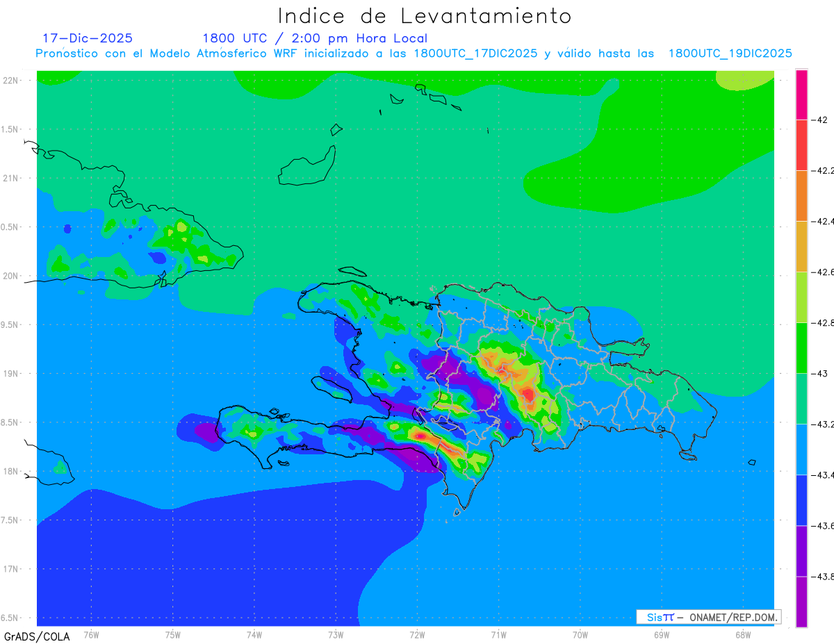
Task: Click the '17N' latitude label
Action: coord(11,569)
